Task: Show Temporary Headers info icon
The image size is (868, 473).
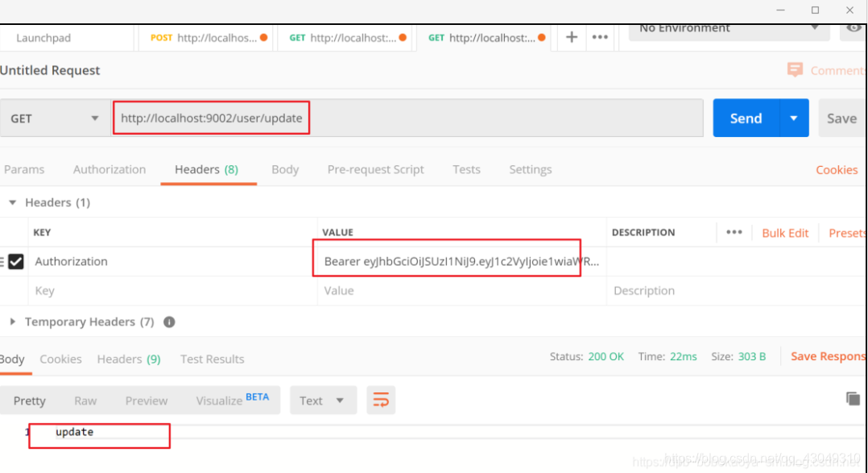Action: click(x=169, y=322)
